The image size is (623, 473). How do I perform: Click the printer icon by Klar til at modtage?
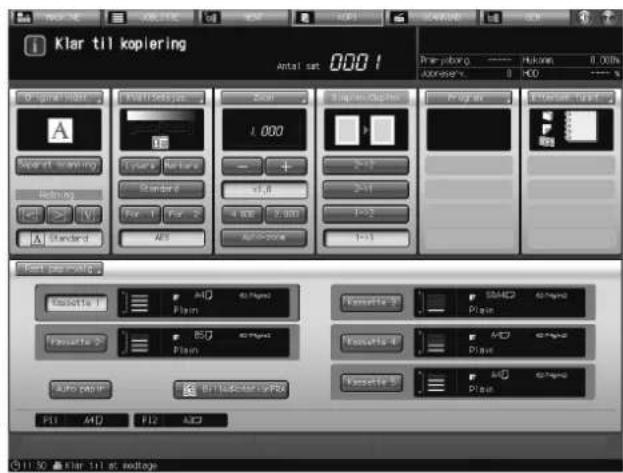[58, 465]
